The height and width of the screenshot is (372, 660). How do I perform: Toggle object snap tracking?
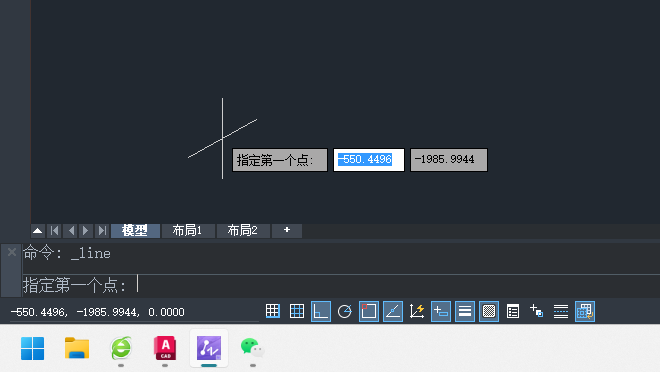tap(393, 311)
